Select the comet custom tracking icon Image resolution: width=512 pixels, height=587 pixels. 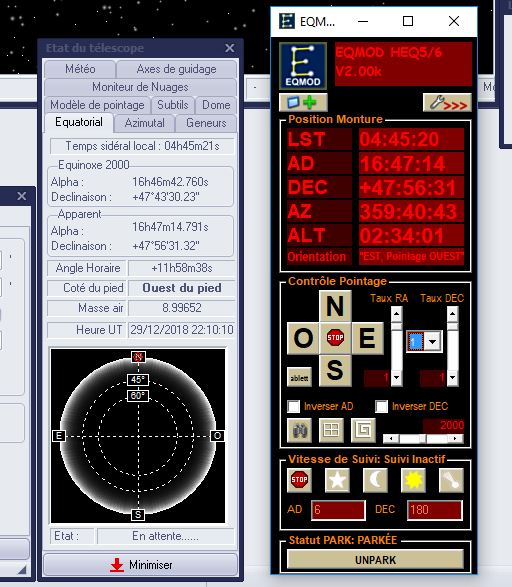pyautogui.click(x=451, y=480)
